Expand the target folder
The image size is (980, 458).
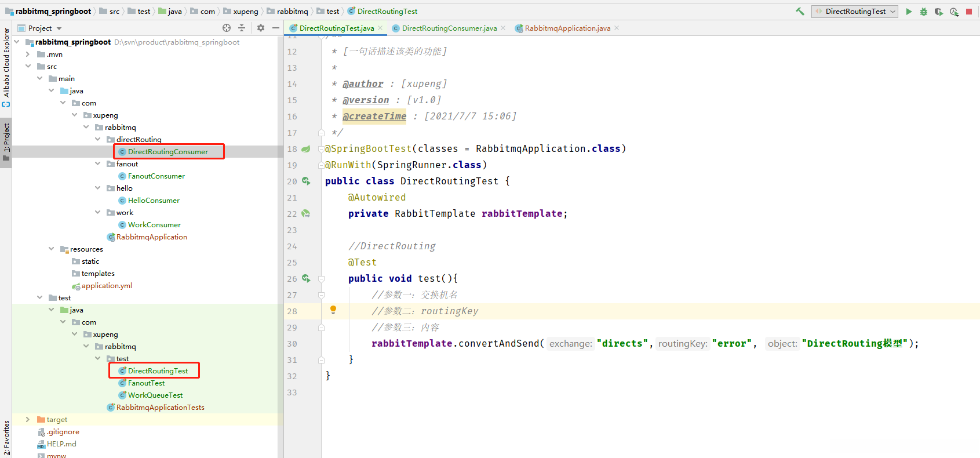tap(27, 419)
